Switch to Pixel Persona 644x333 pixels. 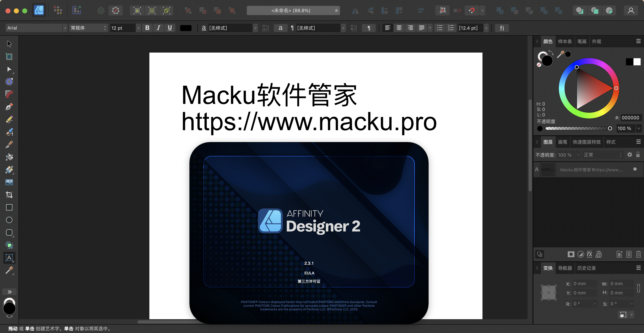58,10
